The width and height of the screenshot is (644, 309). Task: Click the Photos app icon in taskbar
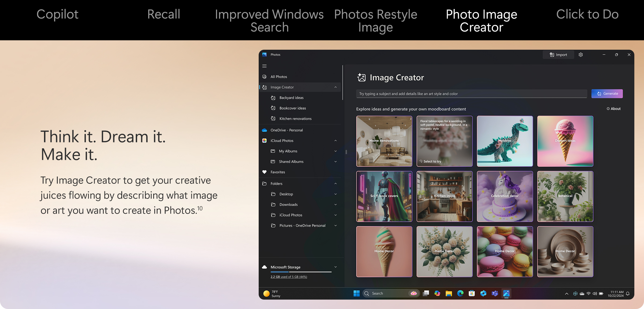[x=506, y=293]
